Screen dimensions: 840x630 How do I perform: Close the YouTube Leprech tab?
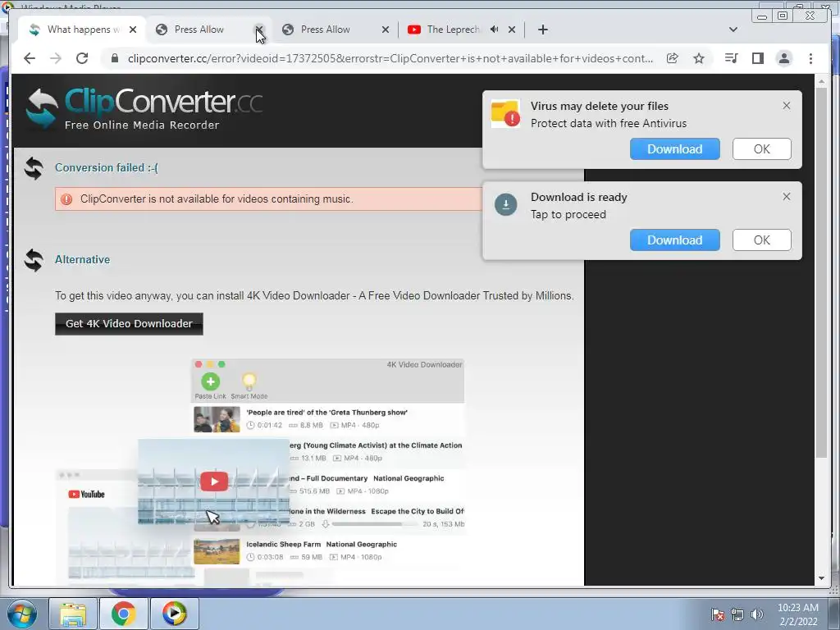coord(512,30)
